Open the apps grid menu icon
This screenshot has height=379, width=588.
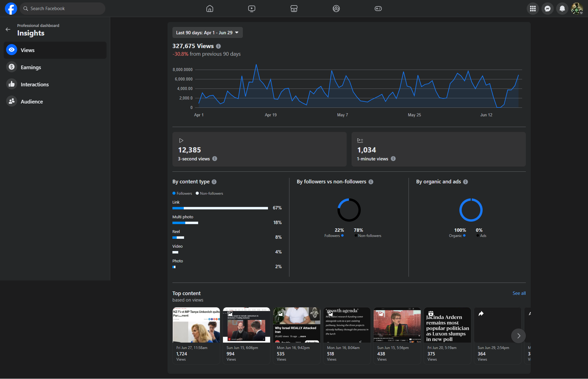point(533,9)
